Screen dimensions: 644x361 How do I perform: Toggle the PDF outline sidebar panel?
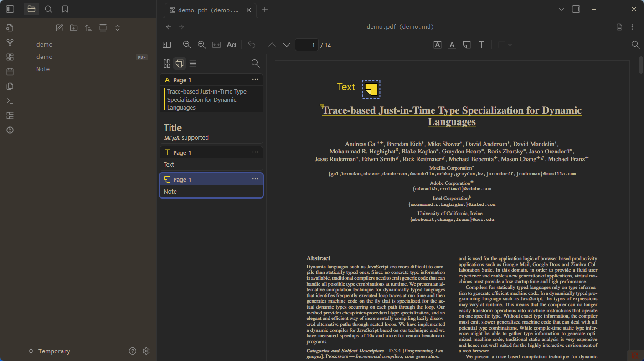(167, 44)
